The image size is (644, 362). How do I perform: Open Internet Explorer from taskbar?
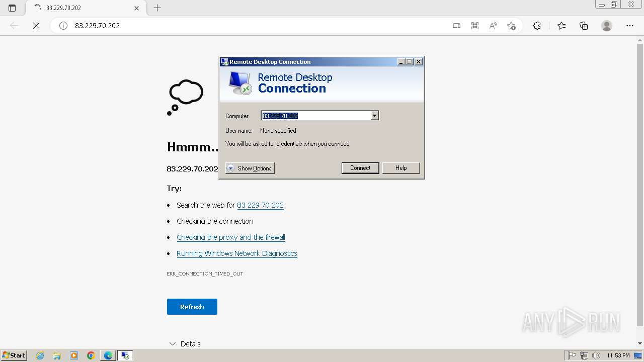pos(40,355)
